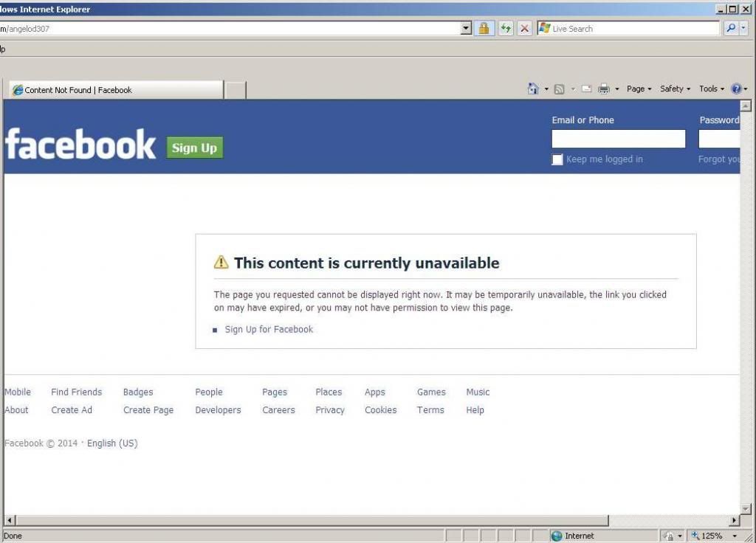Viewport: 756px width, 543px height.
Task: Click the 125% zoom level button
Action: [707, 536]
